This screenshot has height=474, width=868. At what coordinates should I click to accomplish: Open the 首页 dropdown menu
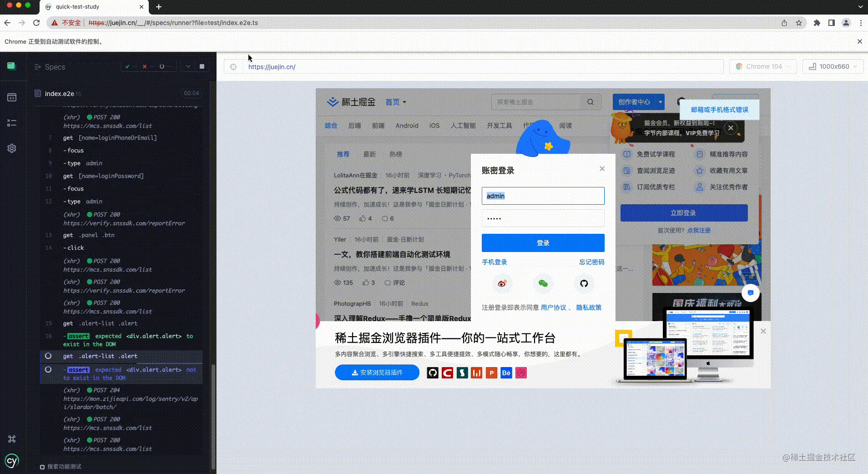tap(396, 102)
